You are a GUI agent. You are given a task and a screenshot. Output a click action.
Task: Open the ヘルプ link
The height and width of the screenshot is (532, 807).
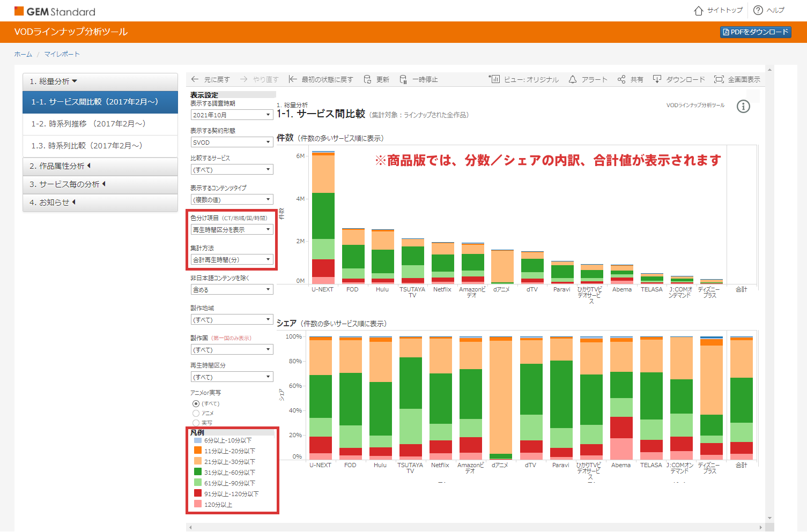click(x=775, y=10)
